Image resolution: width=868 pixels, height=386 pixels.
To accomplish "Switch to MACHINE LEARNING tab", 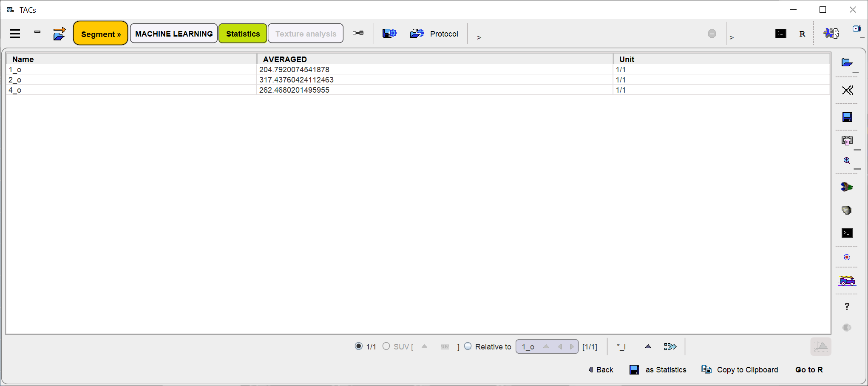I will (x=174, y=34).
